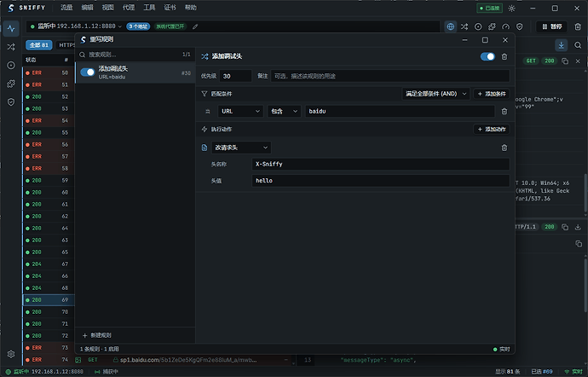Screen dimensions: 588x377
Task: Click the shield check icon in main toolbar
Action: tap(519, 26)
